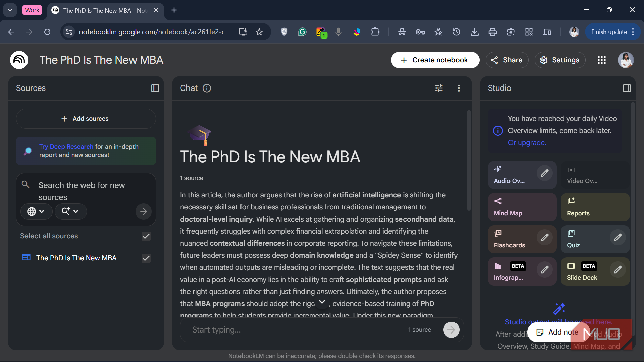Bookmark this page with the star icon

pos(259,32)
